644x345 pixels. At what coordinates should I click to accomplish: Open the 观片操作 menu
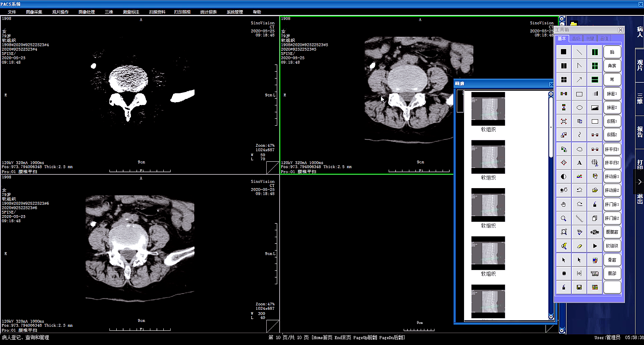(60, 12)
